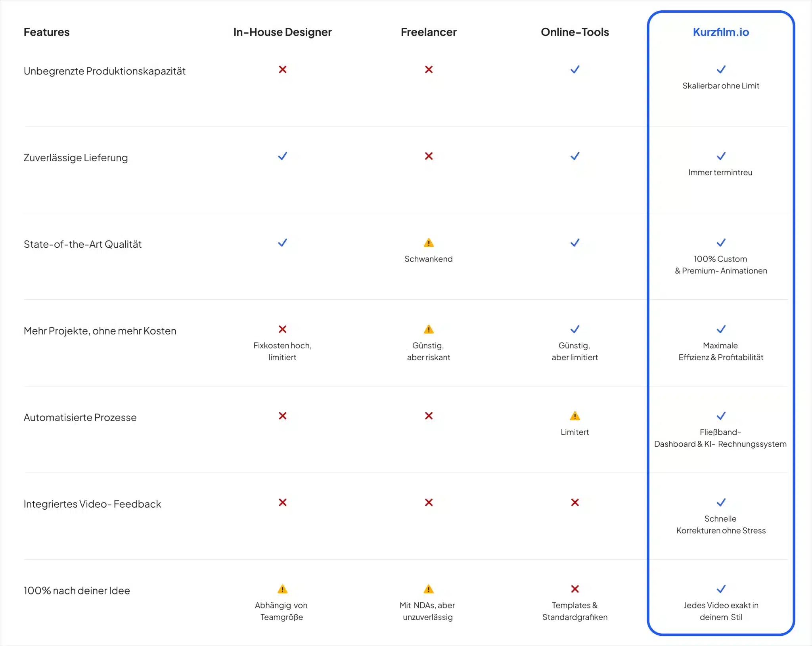The image size is (812, 646).
Task: Click the 'Templates & Standardgrafiken' text
Action: 575,611
